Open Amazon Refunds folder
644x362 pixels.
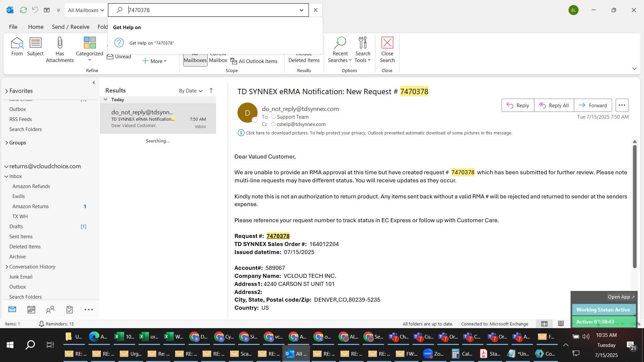click(x=31, y=186)
